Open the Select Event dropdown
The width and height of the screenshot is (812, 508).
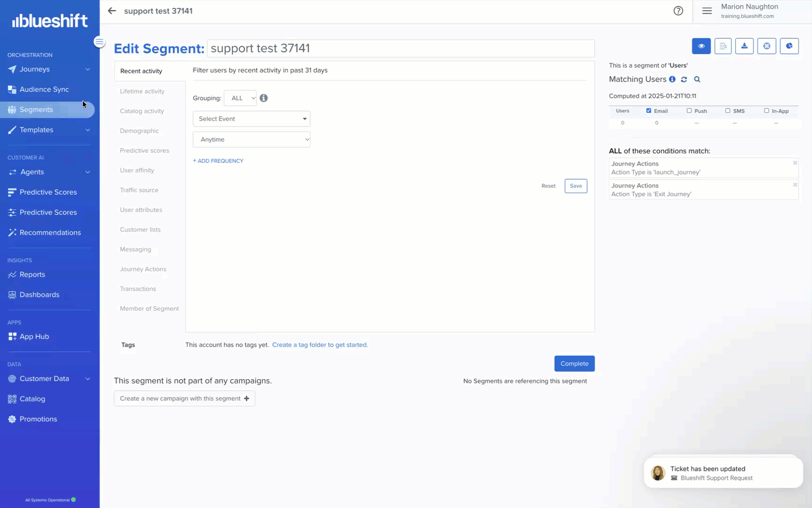[251, 119]
